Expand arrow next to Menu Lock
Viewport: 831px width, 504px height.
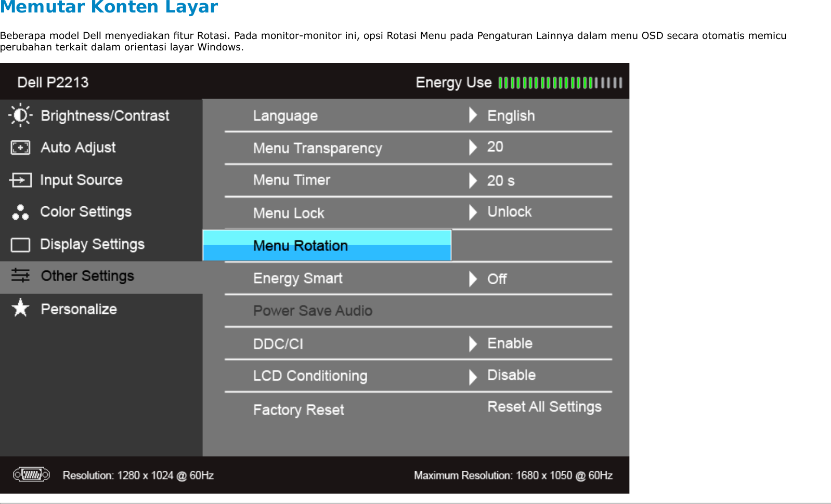tap(473, 212)
